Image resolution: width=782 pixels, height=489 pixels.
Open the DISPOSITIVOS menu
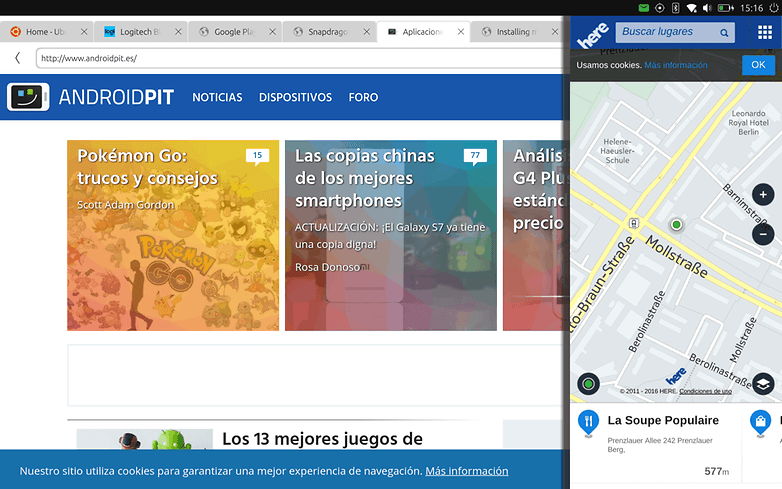[x=295, y=97]
